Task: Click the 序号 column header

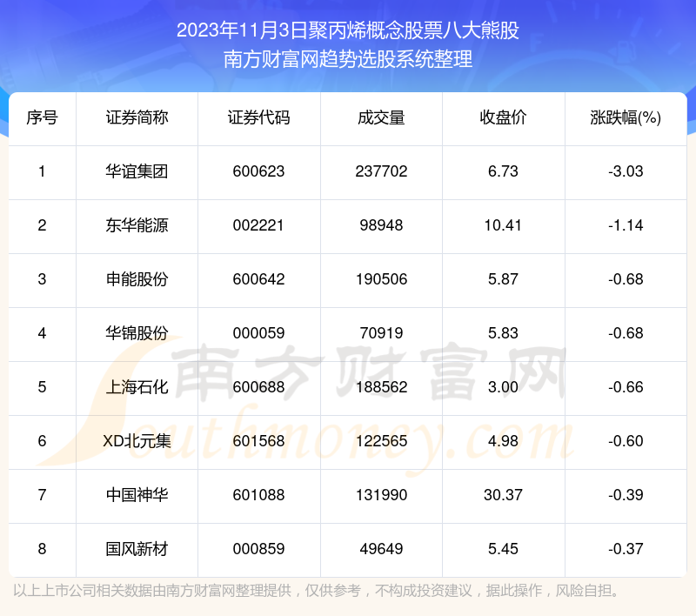Action: (42, 118)
